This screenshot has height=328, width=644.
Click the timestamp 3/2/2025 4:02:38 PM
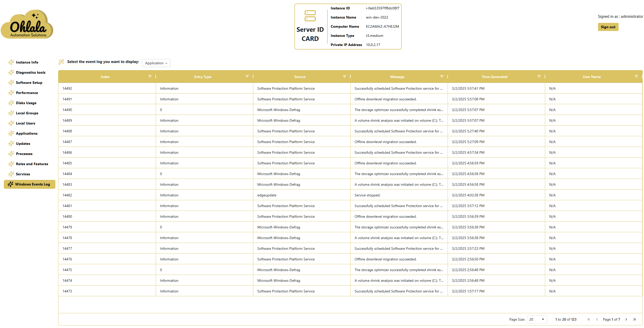tap(468, 195)
